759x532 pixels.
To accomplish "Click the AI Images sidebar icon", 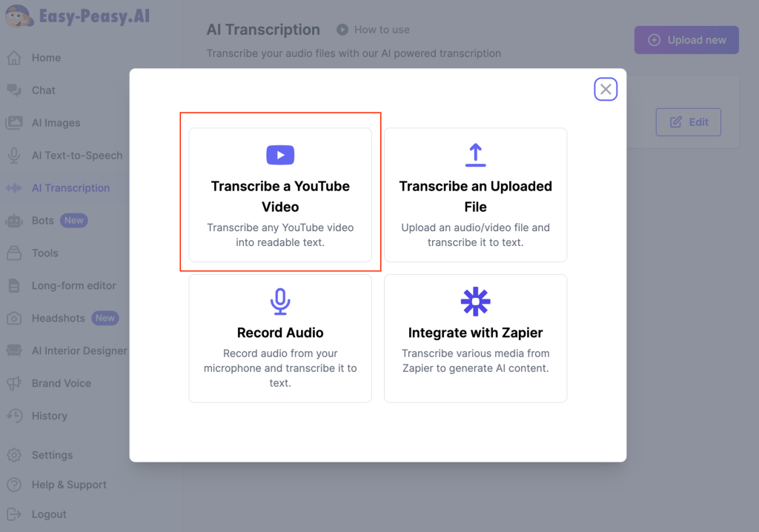I will click(14, 123).
